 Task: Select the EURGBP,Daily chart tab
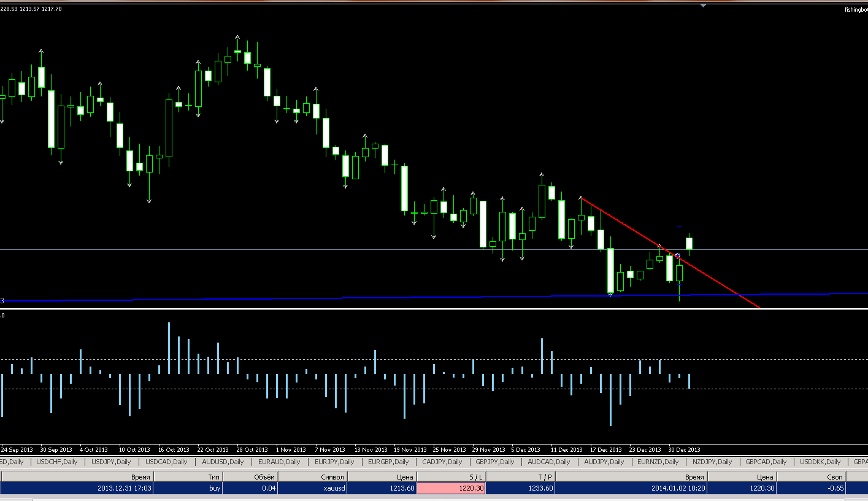388,462
